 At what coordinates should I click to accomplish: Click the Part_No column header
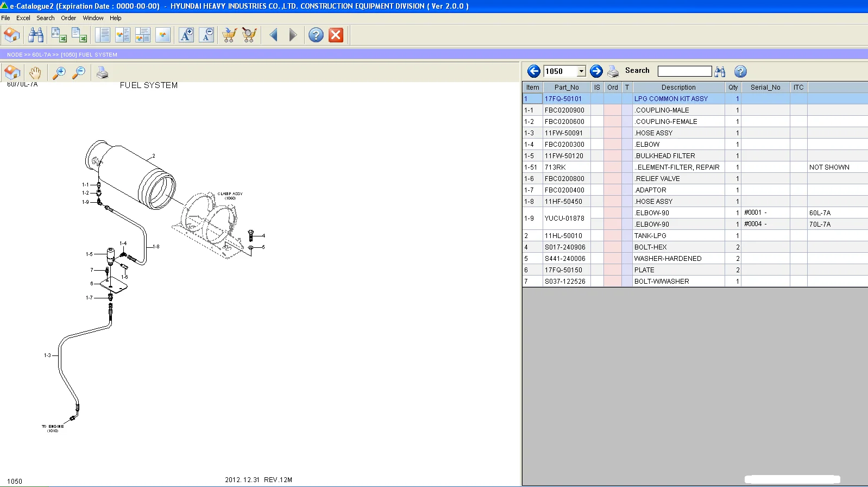(567, 88)
